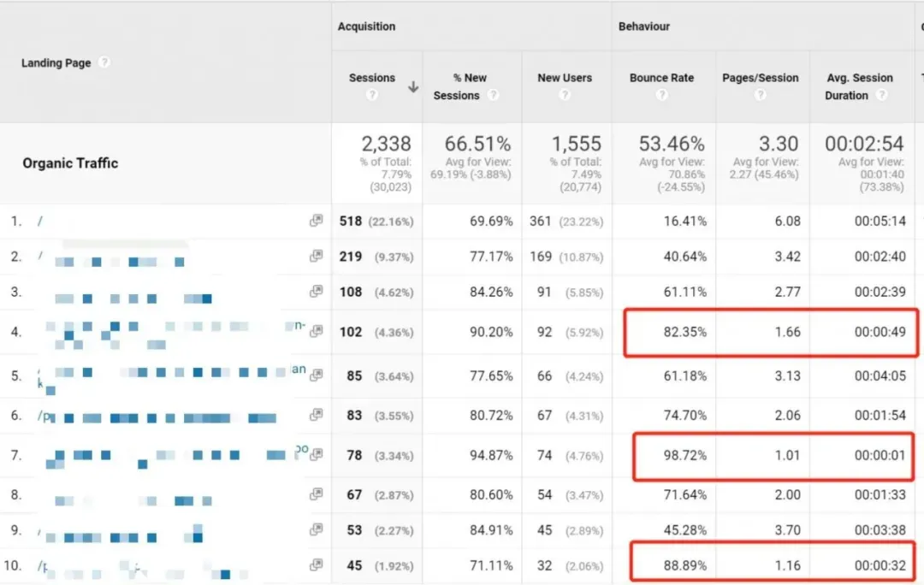Select the total new users figure 1,555

tap(577, 143)
